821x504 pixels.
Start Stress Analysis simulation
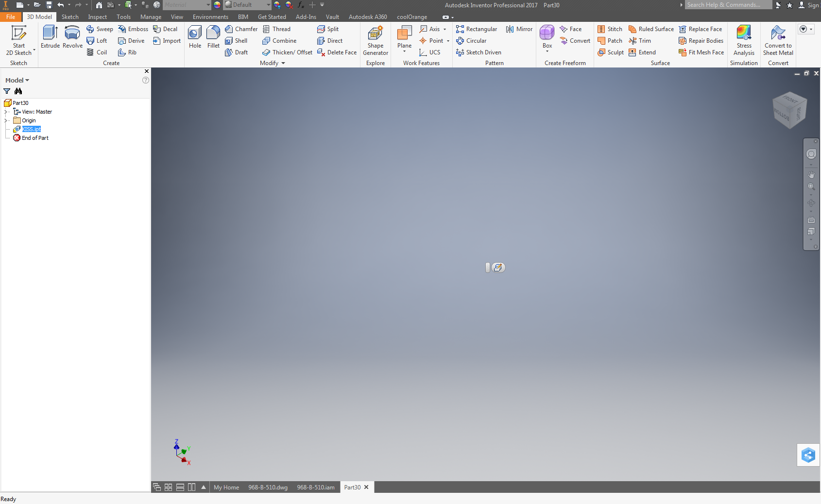744,40
